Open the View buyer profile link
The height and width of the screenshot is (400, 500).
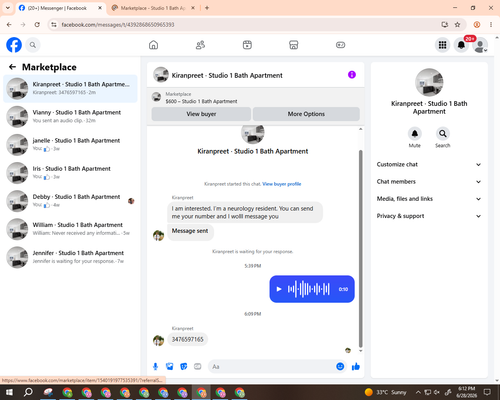(282, 184)
